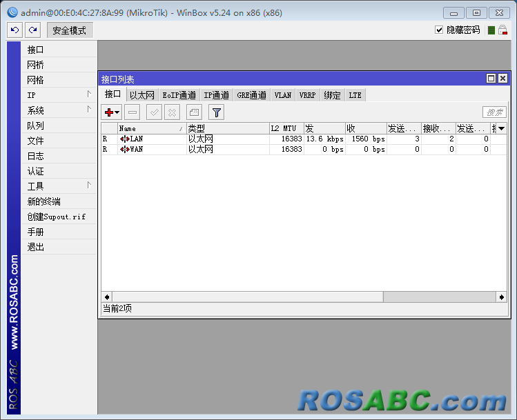Switch to the 以太网 tab
Screen dimensions: 517x420
pos(142,95)
